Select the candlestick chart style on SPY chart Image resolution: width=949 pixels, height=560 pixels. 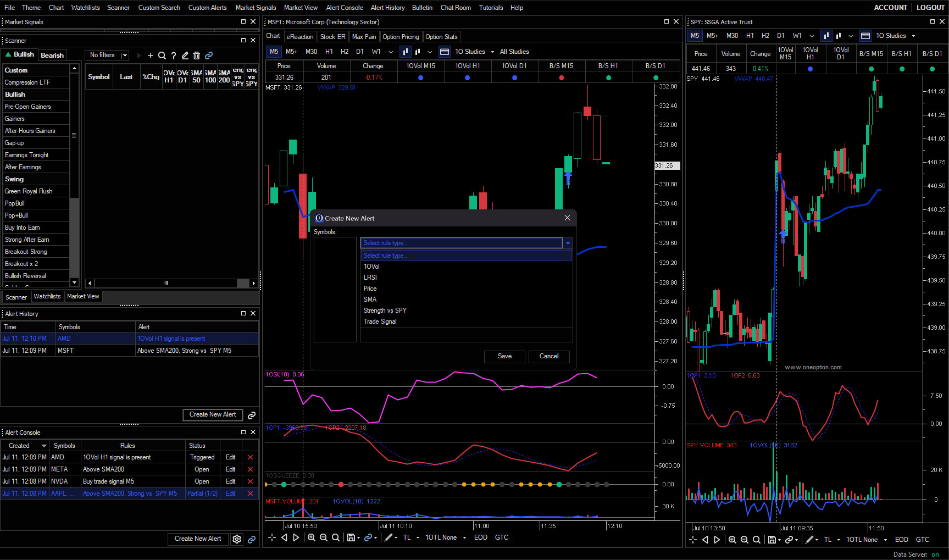pyautogui.click(x=826, y=35)
